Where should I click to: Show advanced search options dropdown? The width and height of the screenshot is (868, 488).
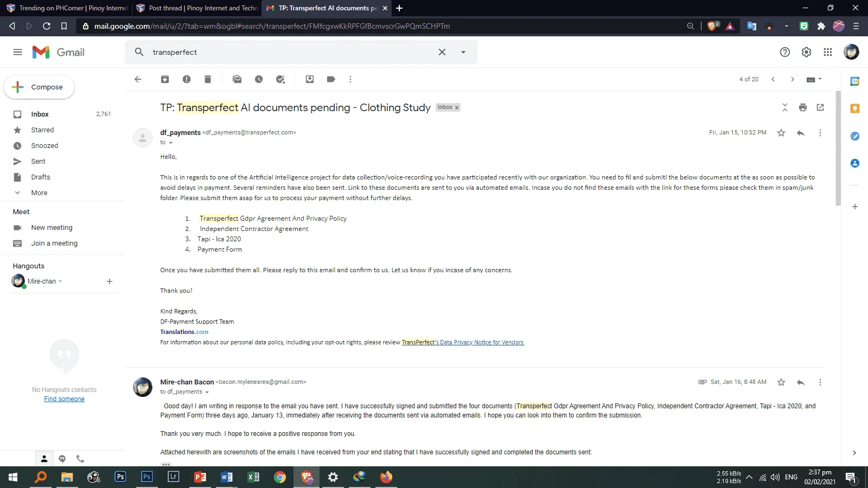[x=463, y=52]
